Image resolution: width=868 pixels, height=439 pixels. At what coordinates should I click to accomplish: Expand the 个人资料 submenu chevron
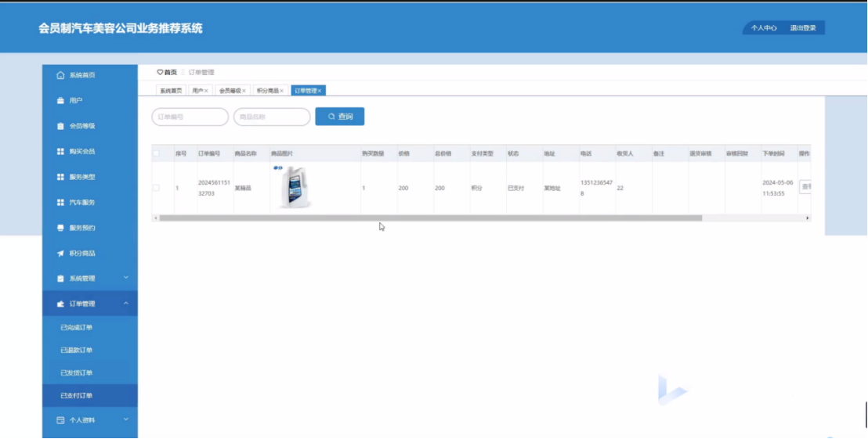pos(125,419)
